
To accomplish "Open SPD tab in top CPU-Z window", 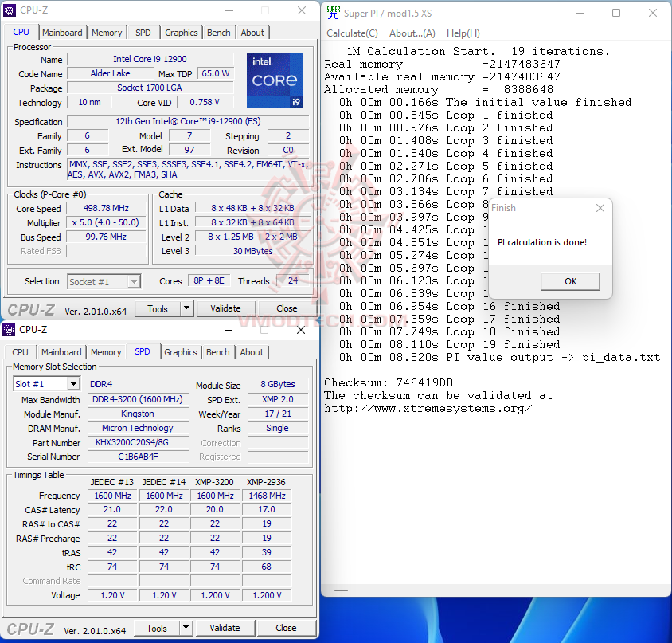I will pos(143,33).
